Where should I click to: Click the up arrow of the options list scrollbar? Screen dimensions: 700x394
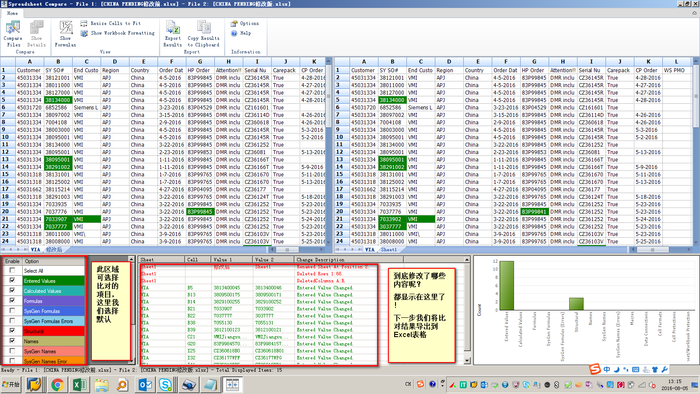point(131,259)
